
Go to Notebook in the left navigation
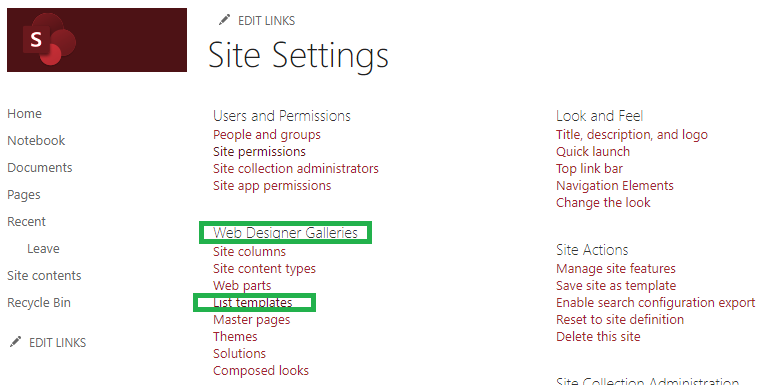pos(36,140)
